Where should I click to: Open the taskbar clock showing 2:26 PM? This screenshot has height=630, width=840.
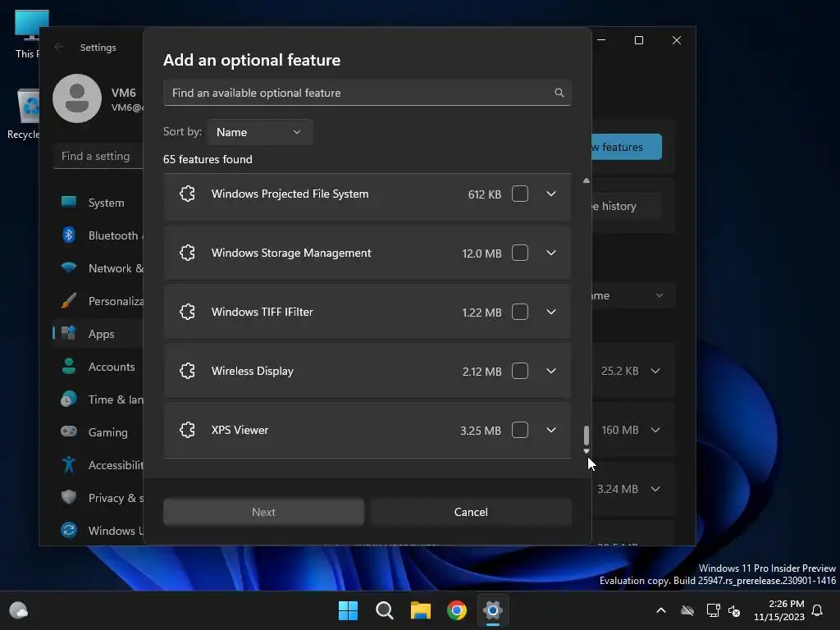coord(779,610)
